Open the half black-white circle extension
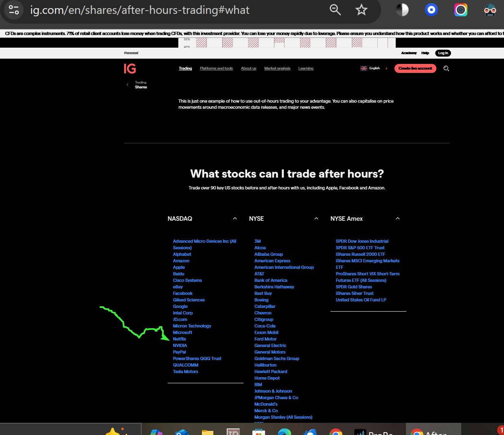 pyautogui.click(x=402, y=10)
